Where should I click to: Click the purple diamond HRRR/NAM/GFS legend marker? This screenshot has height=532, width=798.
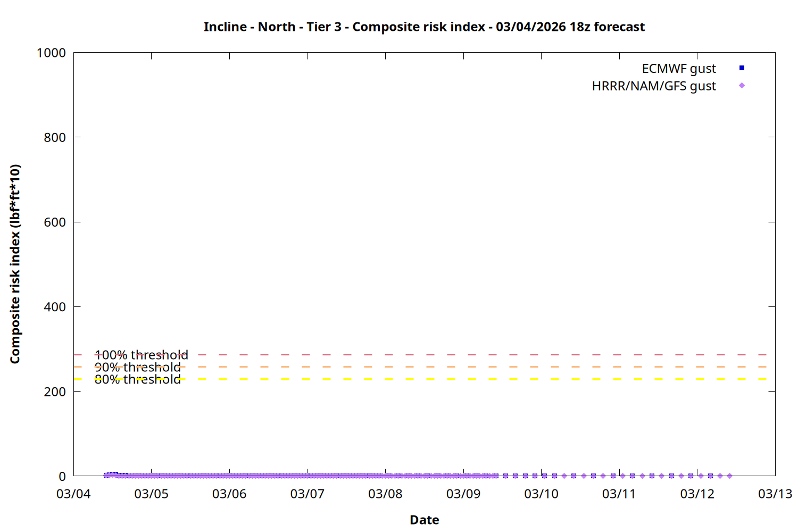click(742, 86)
